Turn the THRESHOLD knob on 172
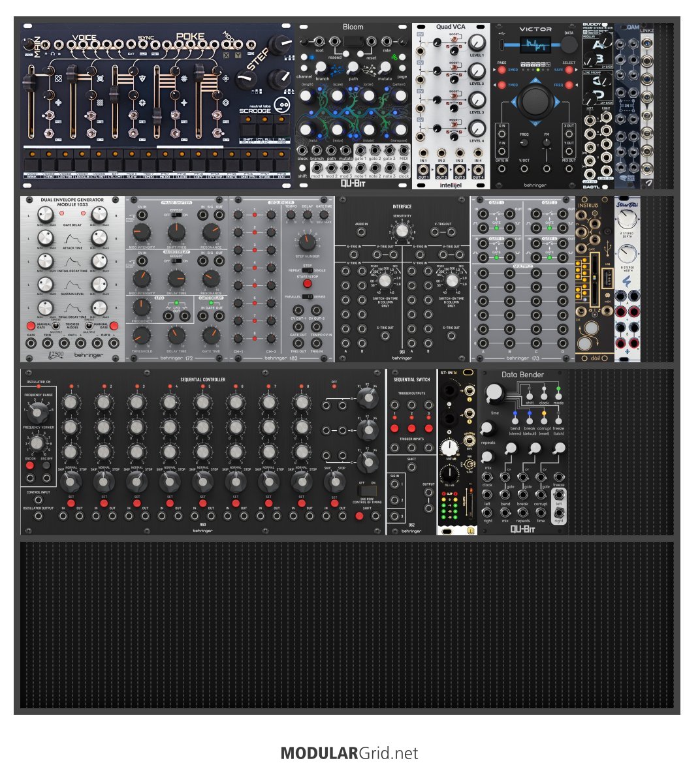Screen dimensions: 700x767 (x=141, y=336)
